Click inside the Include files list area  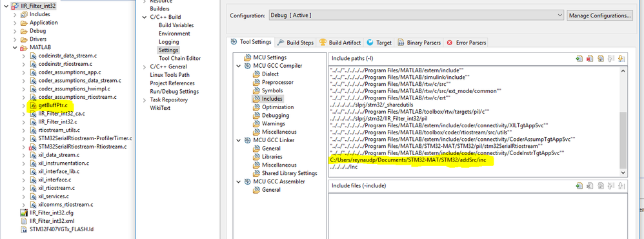click(x=478, y=216)
